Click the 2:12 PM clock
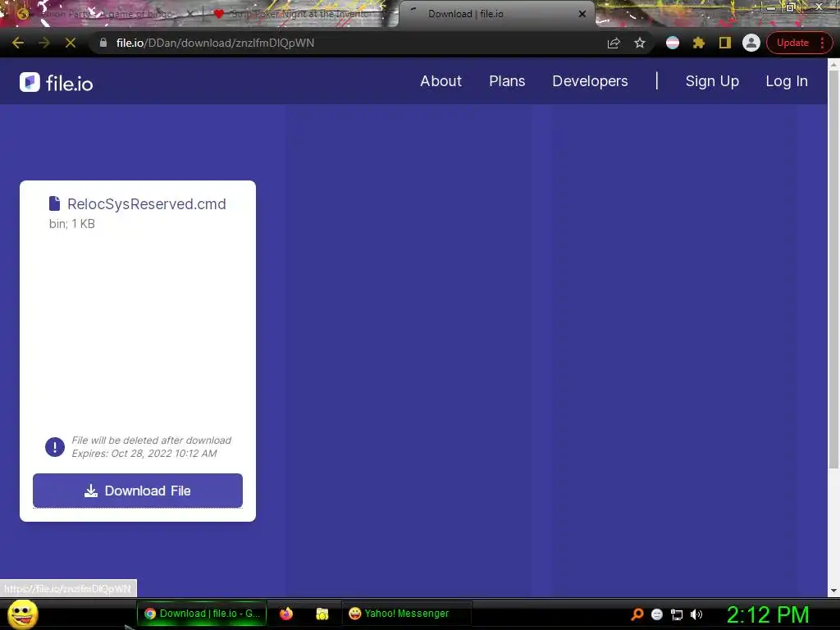Image resolution: width=840 pixels, height=630 pixels. pos(768,614)
